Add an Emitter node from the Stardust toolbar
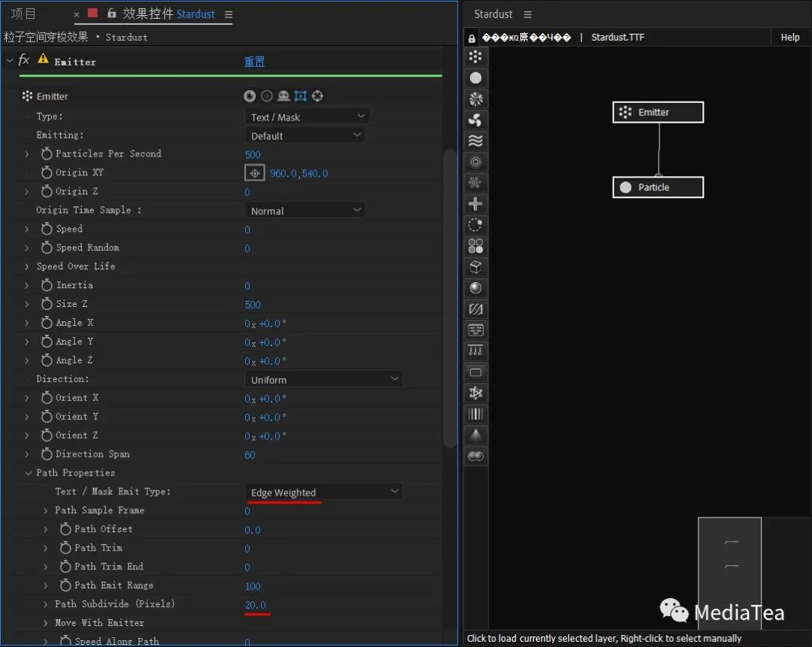This screenshot has width=812, height=647. pos(475,56)
